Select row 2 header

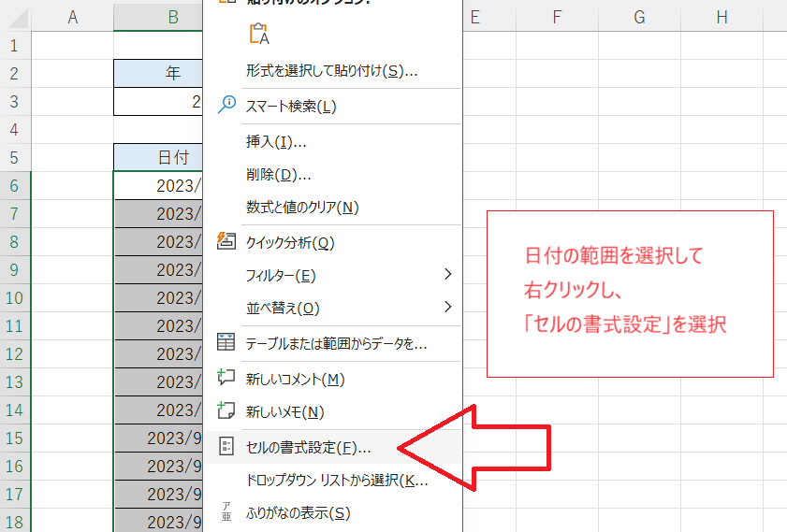click(15, 74)
